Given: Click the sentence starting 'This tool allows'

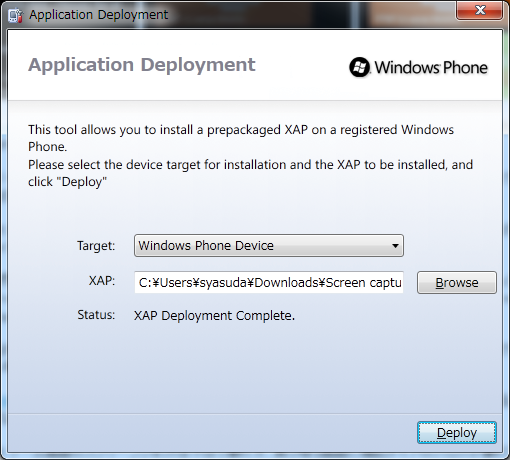Looking at the screenshot, I should click(x=241, y=138).
